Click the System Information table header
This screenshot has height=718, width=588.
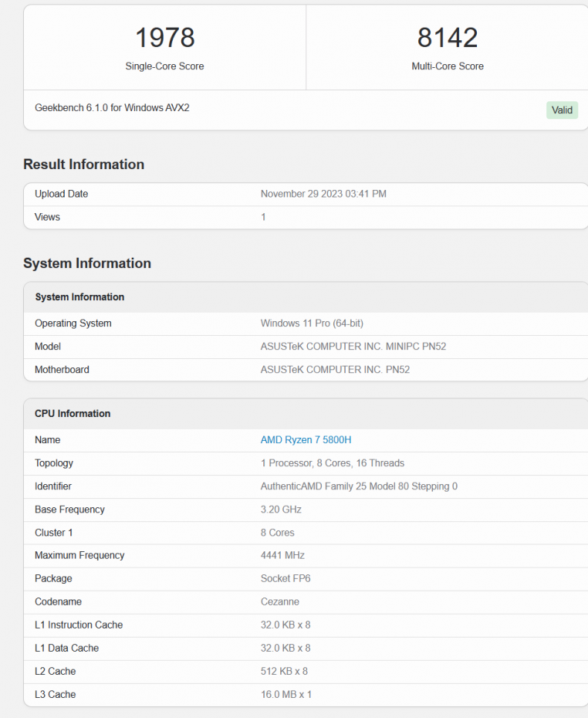(79, 297)
